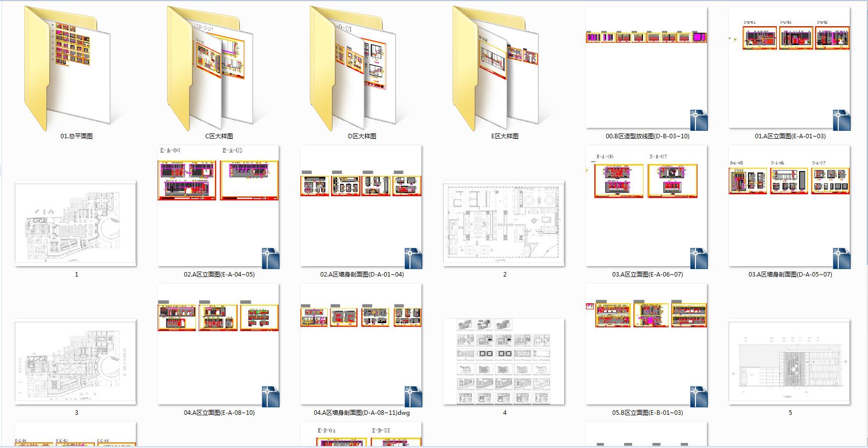868x448 pixels.
Task: Open the D区大样图 folder
Action: [353, 68]
